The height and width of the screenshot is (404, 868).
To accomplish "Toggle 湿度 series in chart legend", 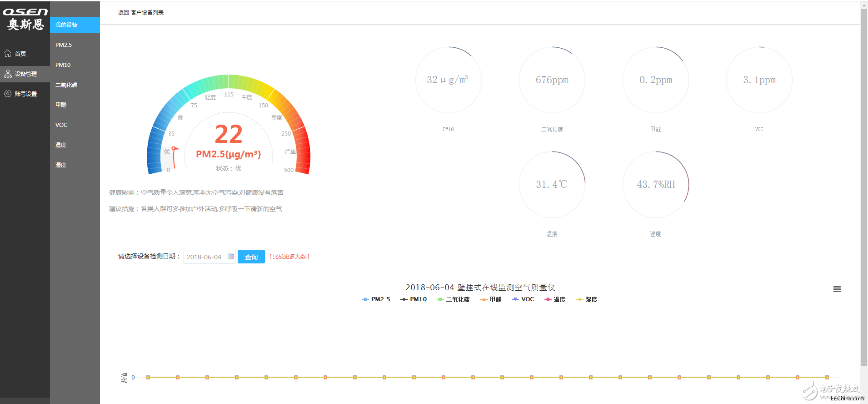I will [587, 299].
